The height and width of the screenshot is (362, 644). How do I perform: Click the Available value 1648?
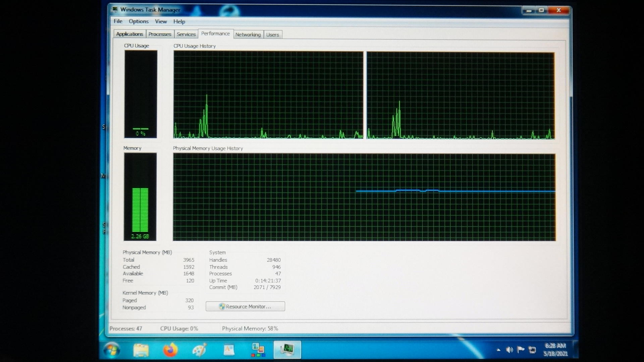click(189, 274)
